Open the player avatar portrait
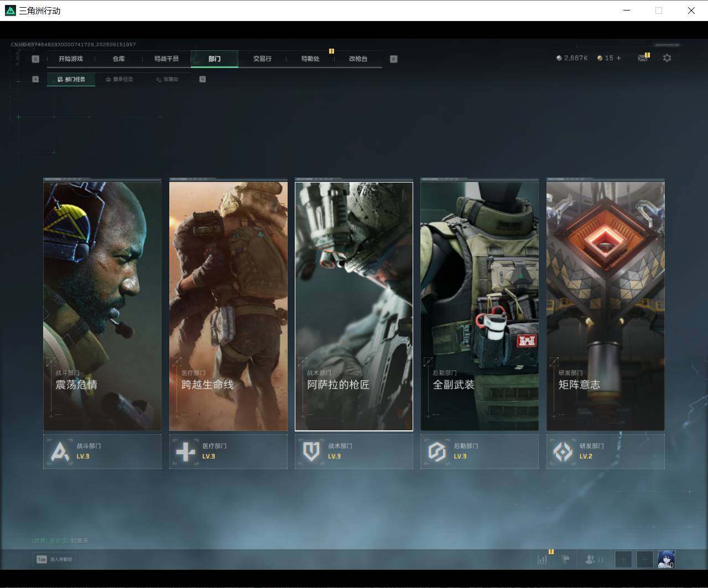Screen dimensions: 708x588 click(x=666, y=559)
